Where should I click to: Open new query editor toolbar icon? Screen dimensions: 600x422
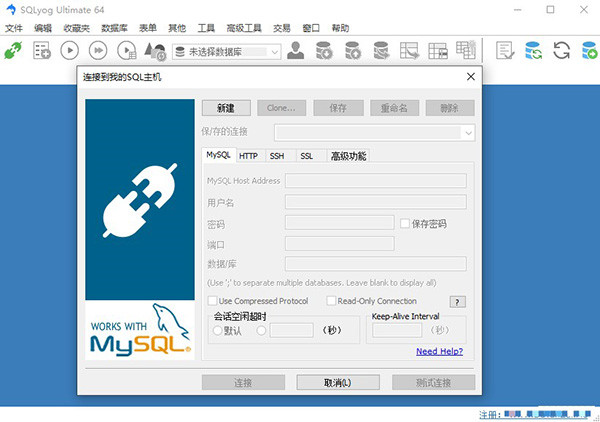[41, 51]
